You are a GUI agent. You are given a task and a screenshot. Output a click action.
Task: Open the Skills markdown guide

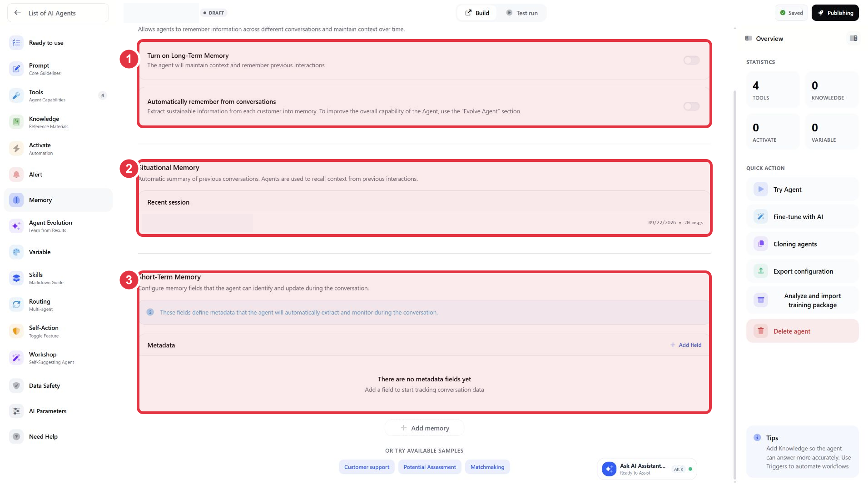tap(58, 278)
